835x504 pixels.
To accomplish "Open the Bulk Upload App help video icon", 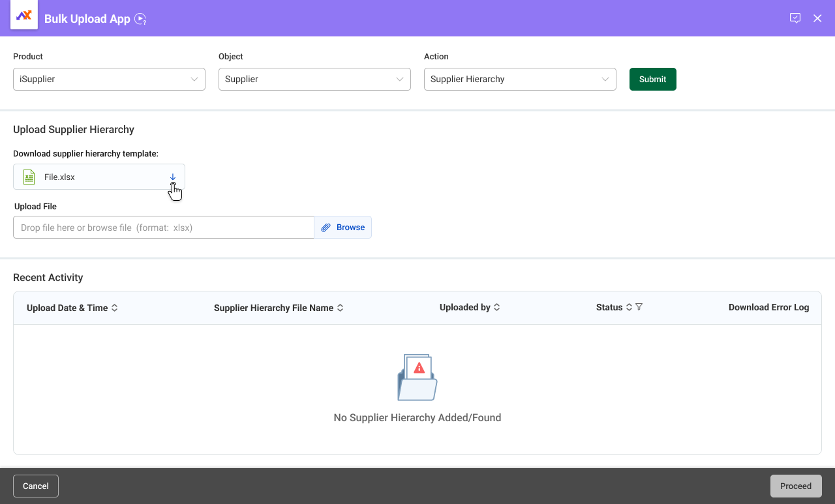I will click(x=140, y=19).
